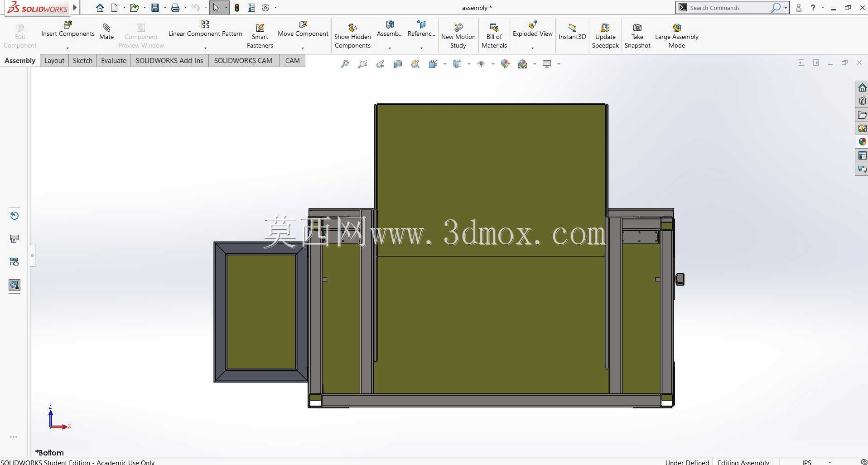
Task: Activate the Select cursor tool
Action: click(x=216, y=8)
